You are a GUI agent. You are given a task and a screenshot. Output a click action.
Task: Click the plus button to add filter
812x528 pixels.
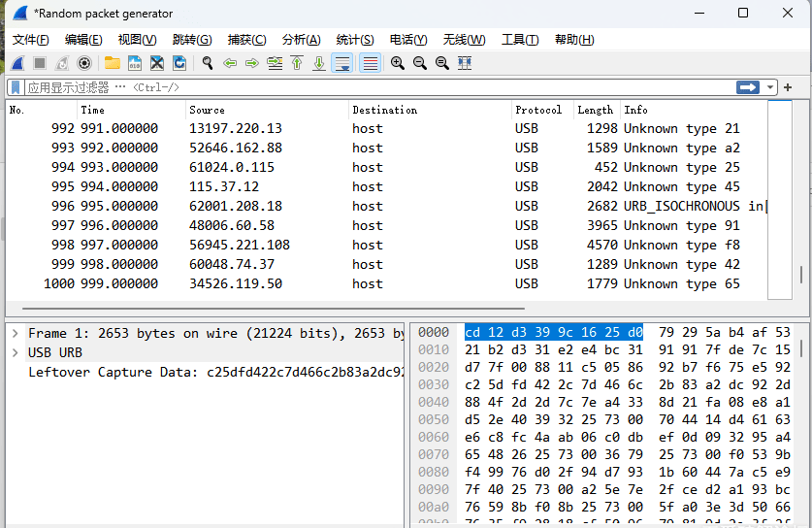788,87
